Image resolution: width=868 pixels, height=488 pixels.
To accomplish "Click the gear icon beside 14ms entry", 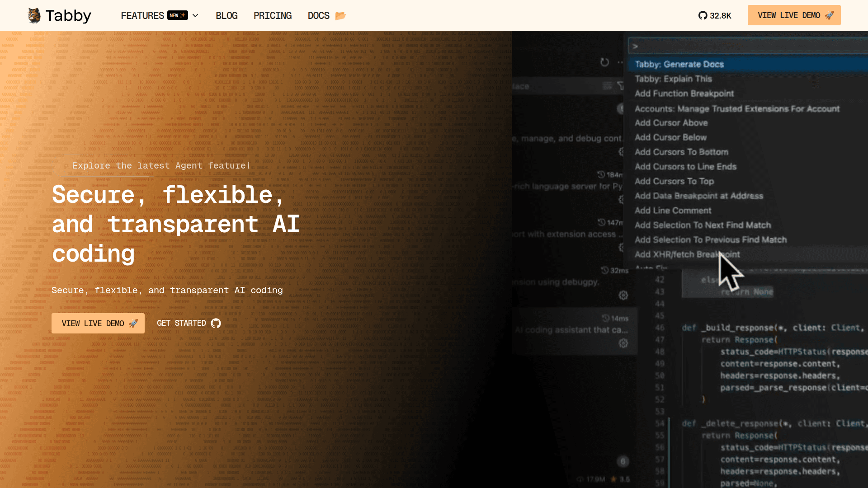I will 623,343.
